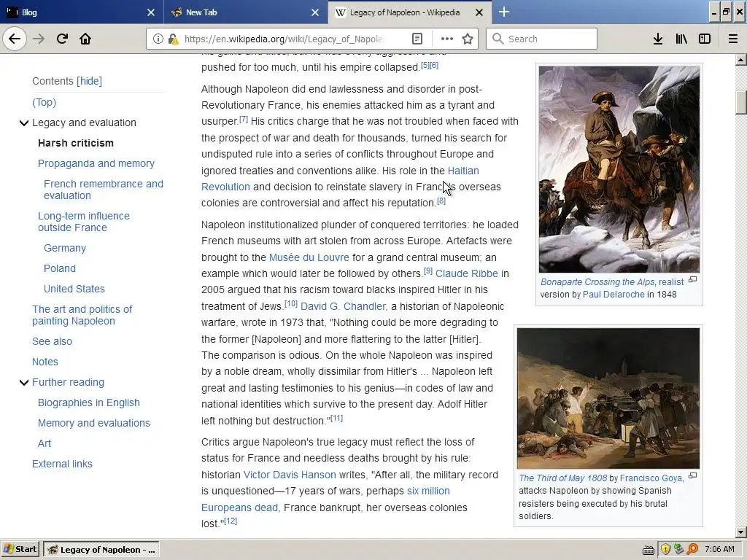
Task: Open the browser home page
Action: point(85,39)
